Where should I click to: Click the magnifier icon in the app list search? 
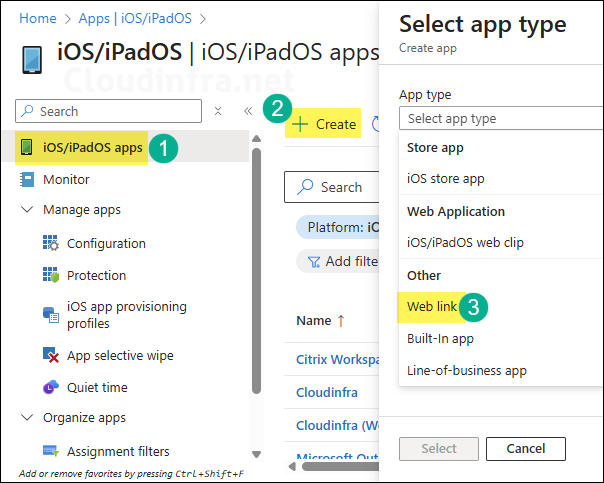coord(305,187)
